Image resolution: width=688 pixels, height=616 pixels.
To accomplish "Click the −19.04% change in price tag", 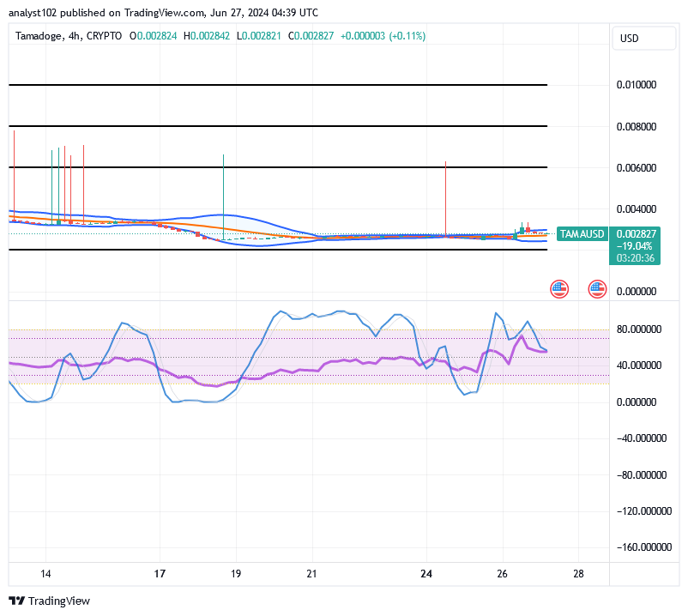I will point(634,246).
